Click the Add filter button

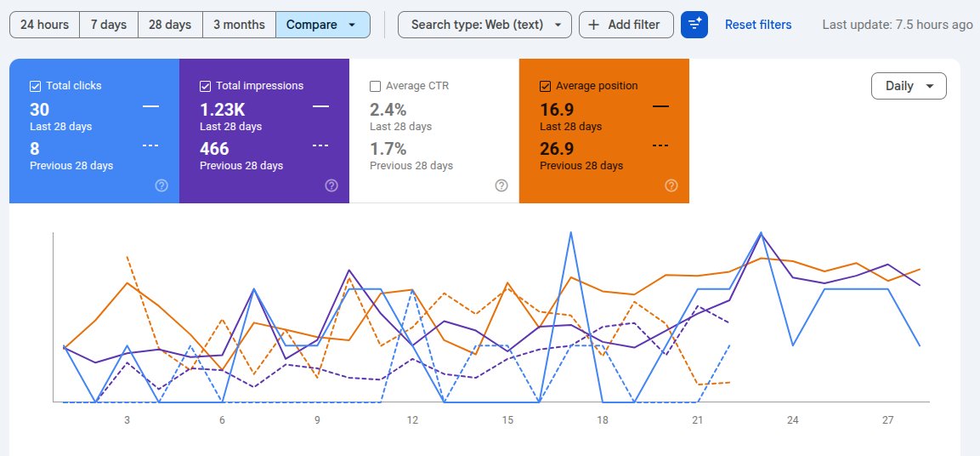click(x=626, y=25)
